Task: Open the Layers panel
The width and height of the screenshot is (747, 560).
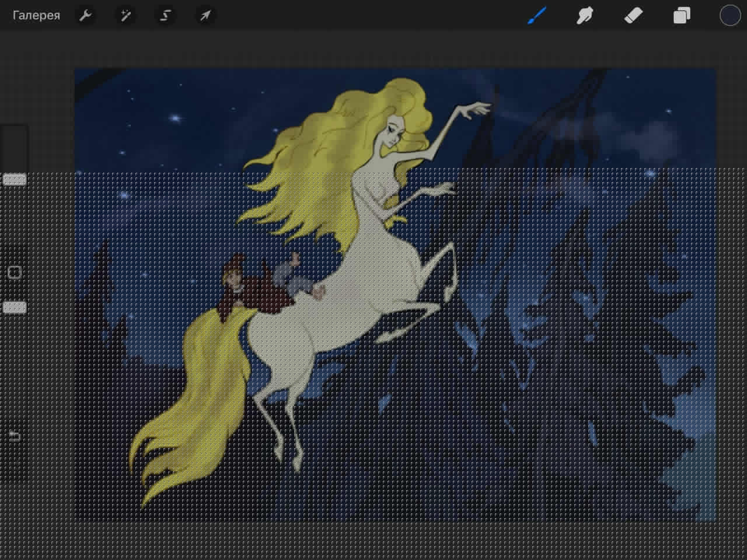Action: 682,16
